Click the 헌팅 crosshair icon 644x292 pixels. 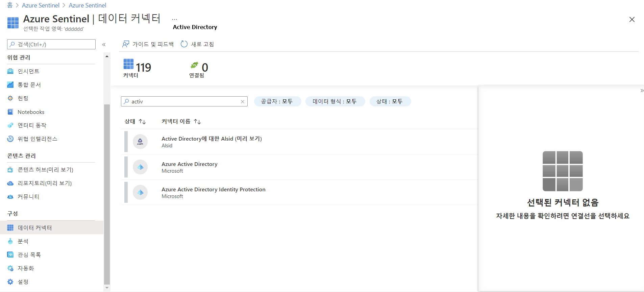click(10, 98)
